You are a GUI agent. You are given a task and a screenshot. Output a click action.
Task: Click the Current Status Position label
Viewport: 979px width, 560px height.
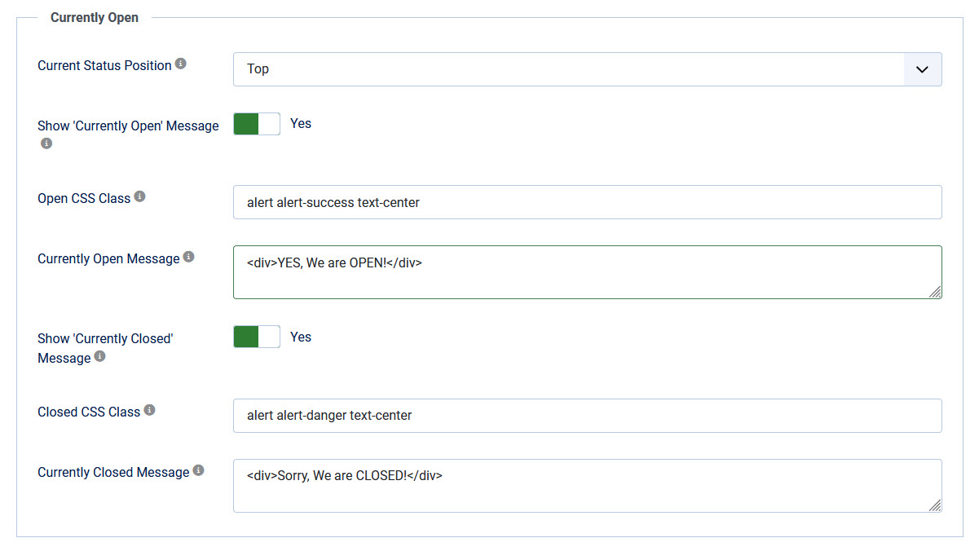coord(104,65)
